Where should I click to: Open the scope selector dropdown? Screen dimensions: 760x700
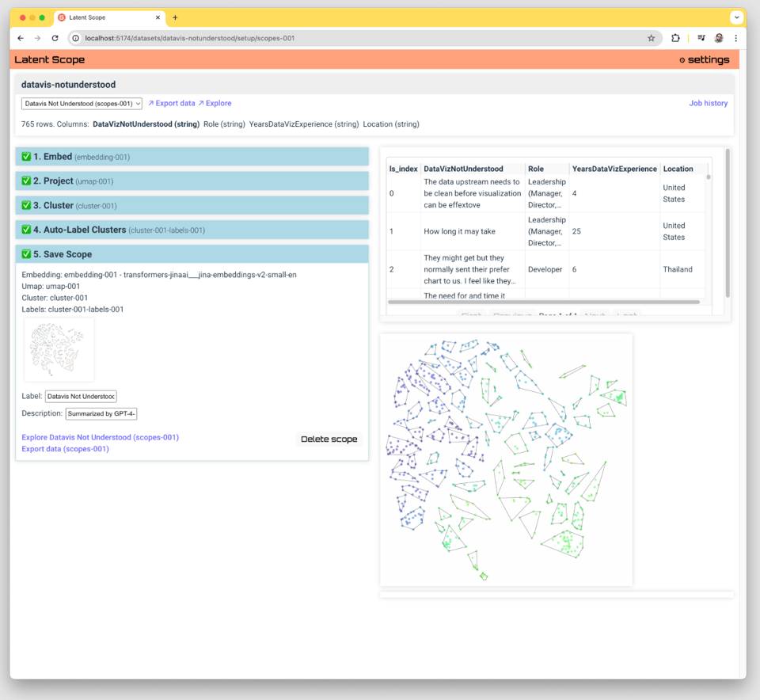pyautogui.click(x=82, y=104)
